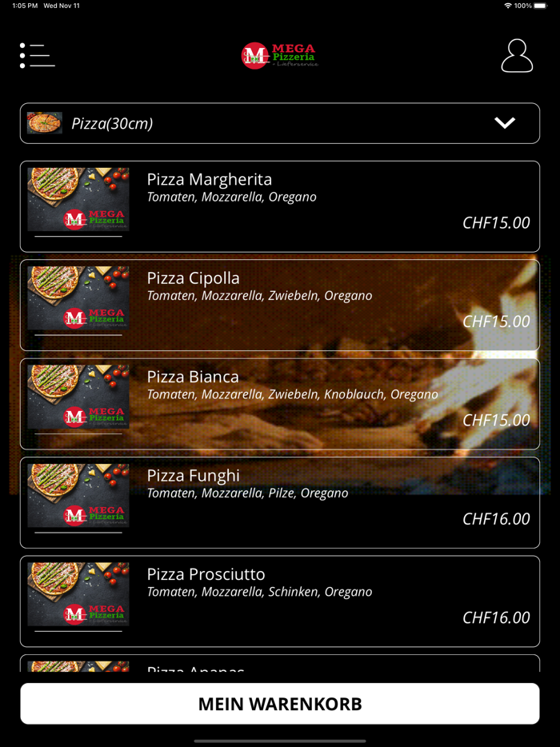
Task: Open the MEIN WARENKORB cart button
Action: coord(280,704)
